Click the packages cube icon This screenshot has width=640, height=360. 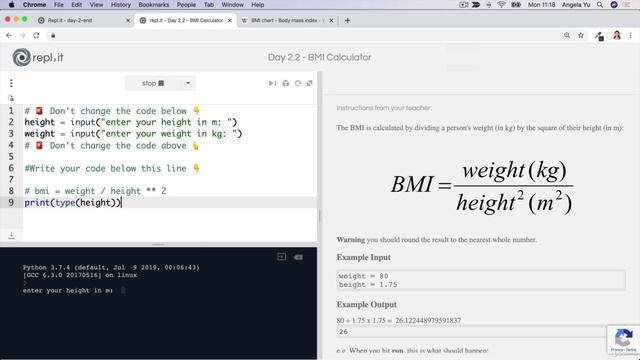(x=286, y=83)
